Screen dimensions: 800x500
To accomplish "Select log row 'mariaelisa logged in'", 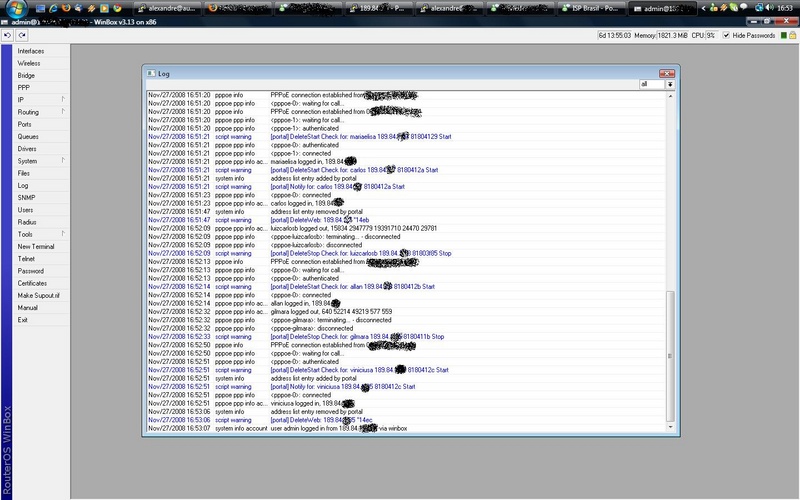I will point(406,162).
